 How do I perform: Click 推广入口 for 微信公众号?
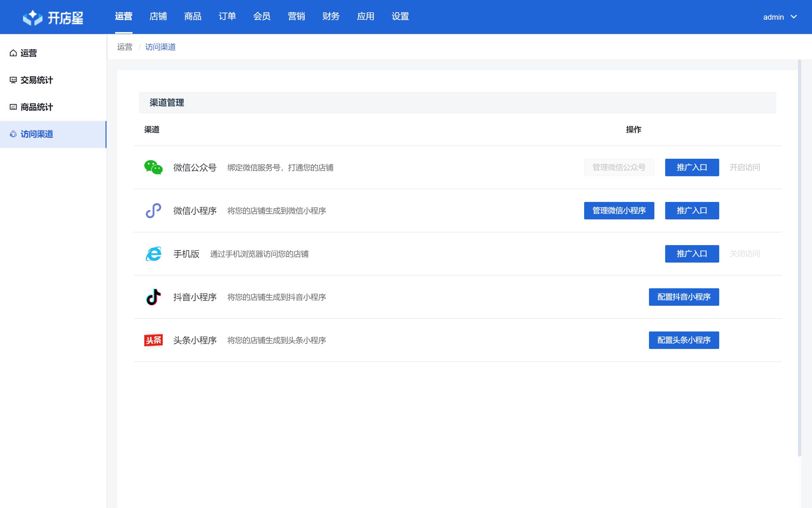[x=692, y=167]
